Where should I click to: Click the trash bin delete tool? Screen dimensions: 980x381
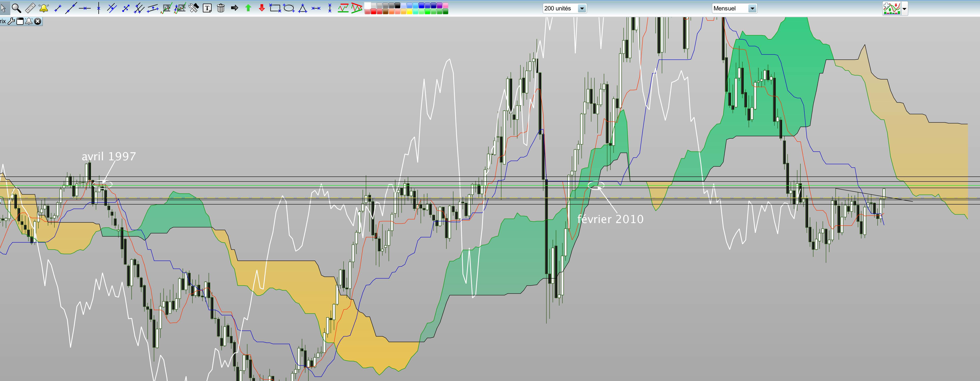pyautogui.click(x=221, y=8)
